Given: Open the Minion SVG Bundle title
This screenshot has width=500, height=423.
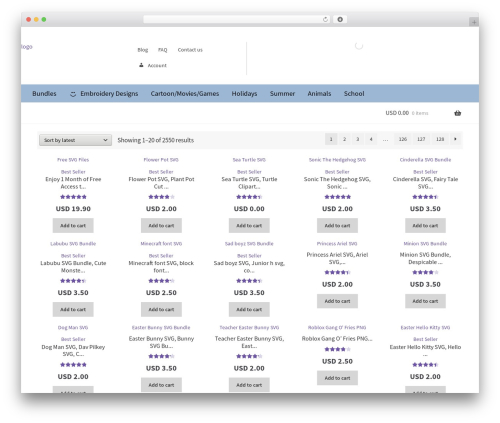Looking at the screenshot, I should tap(425, 244).
